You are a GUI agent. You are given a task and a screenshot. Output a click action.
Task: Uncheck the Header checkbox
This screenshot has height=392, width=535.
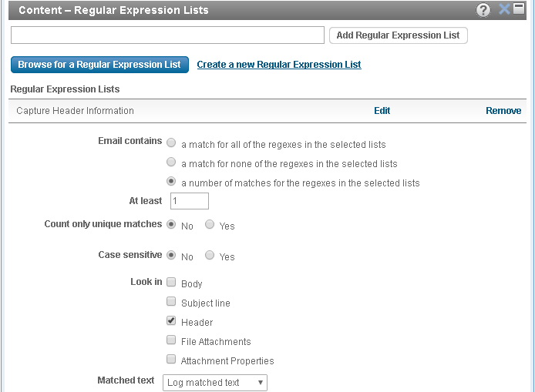click(x=171, y=321)
